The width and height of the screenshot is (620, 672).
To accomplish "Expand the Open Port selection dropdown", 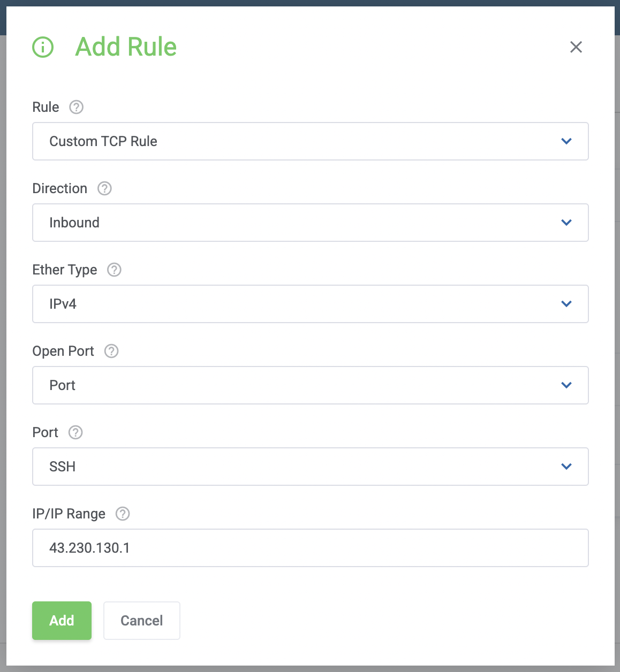I will pyautogui.click(x=311, y=385).
